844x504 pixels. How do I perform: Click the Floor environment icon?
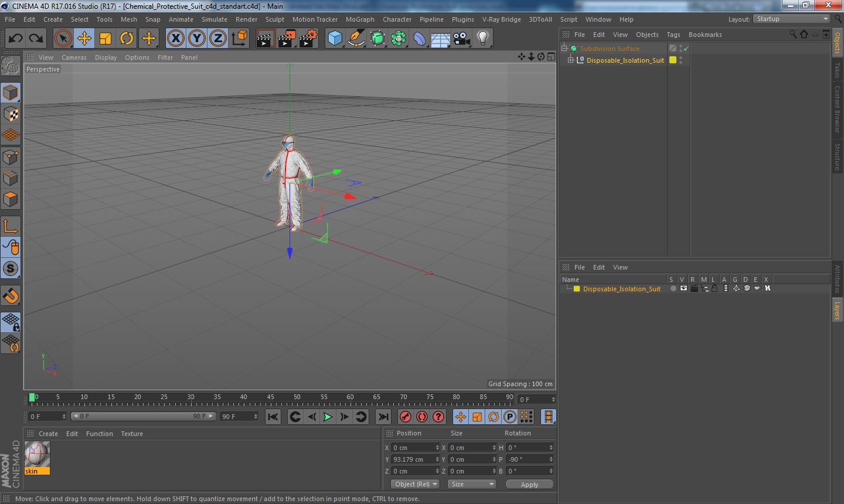(440, 39)
